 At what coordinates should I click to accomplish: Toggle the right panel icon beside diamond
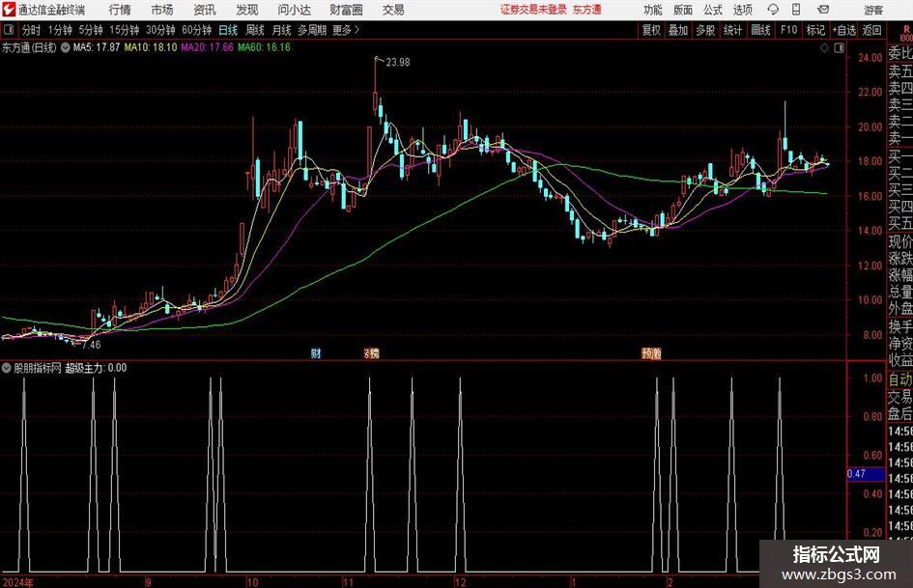point(839,47)
